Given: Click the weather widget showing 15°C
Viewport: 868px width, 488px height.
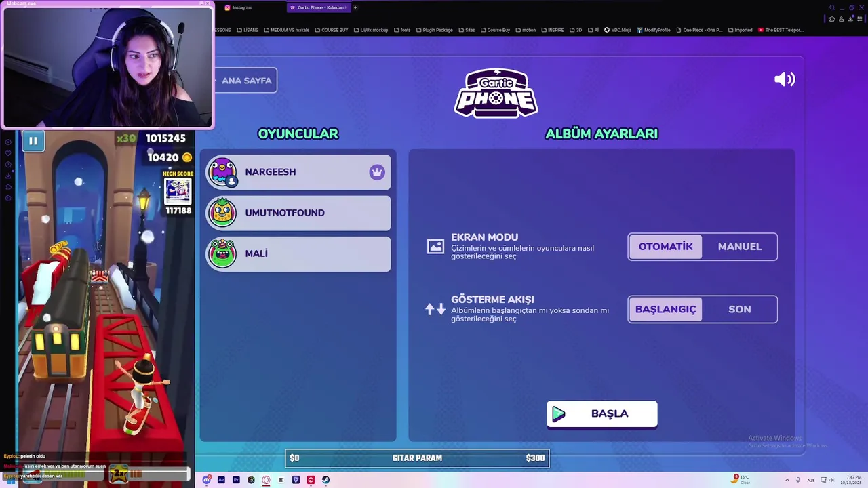Looking at the screenshot, I should [x=740, y=479].
